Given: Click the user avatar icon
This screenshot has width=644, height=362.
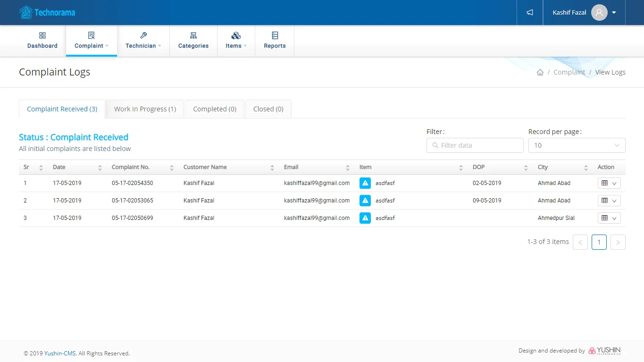Looking at the screenshot, I should coord(599,13).
